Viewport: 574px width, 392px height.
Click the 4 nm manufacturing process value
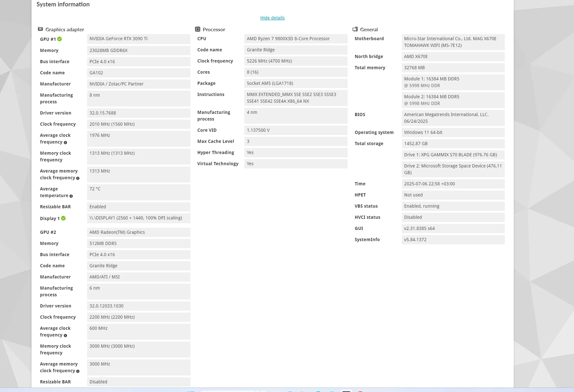296,115
